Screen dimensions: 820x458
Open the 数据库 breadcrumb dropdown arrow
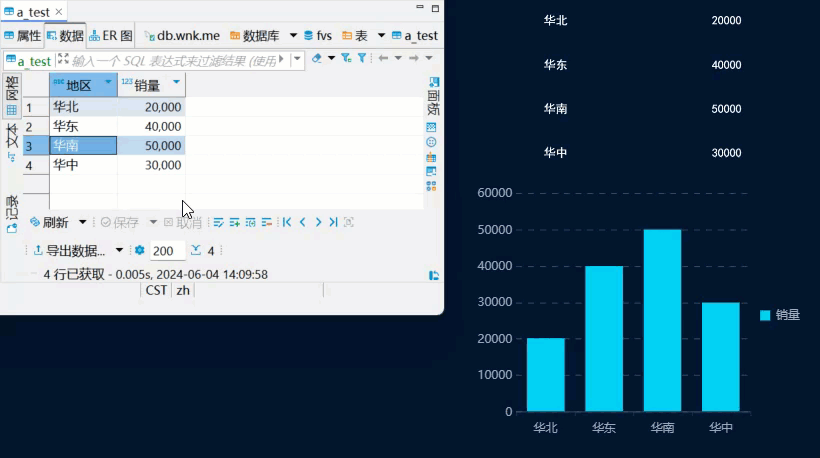[x=293, y=36]
